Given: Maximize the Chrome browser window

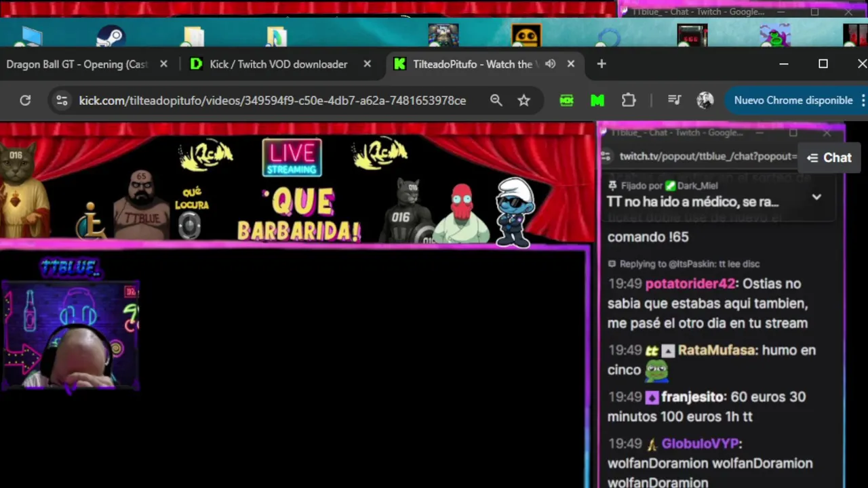Looking at the screenshot, I should tap(823, 64).
